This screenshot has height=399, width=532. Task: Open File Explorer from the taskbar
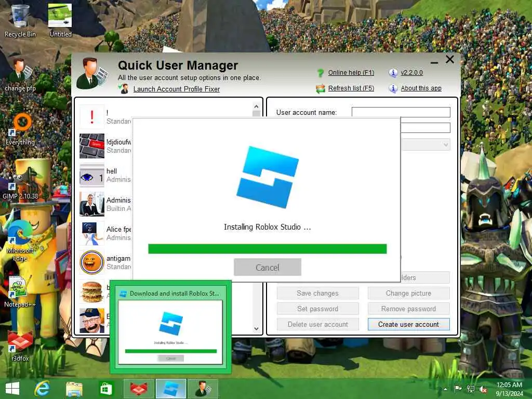pos(74,389)
